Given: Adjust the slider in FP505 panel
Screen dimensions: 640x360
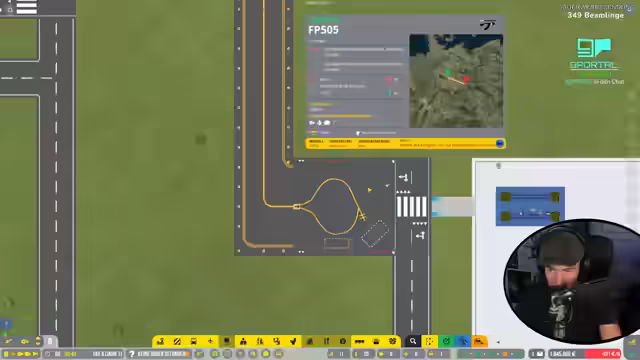Looking at the screenshot, I should pyautogui.click(x=376, y=133).
